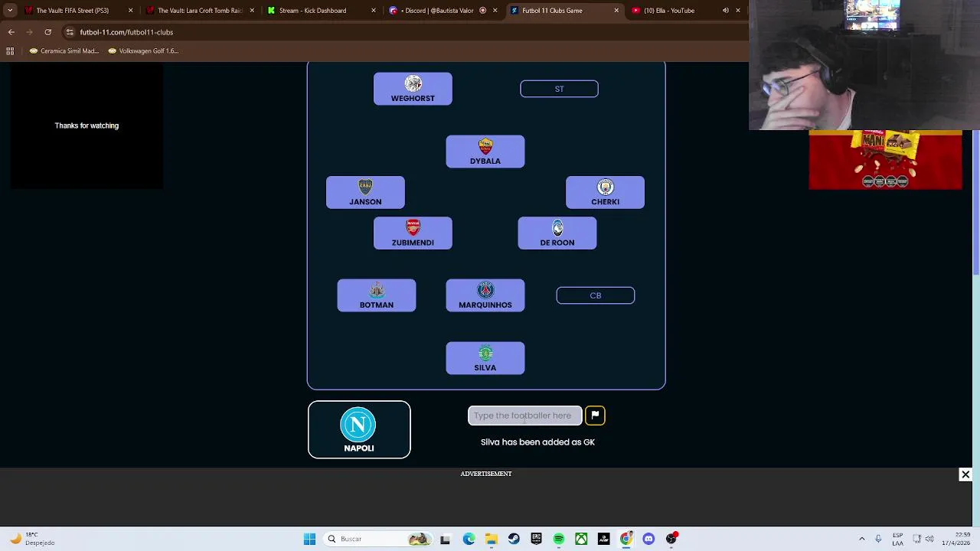Open the Windows Start menu
Screen dimensions: 980x551
[309, 539]
